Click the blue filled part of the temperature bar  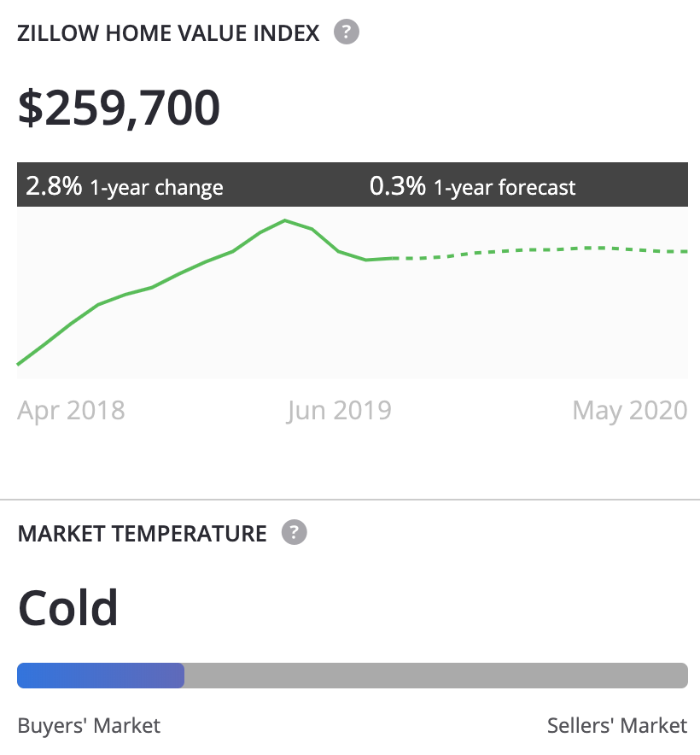point(101,675)
